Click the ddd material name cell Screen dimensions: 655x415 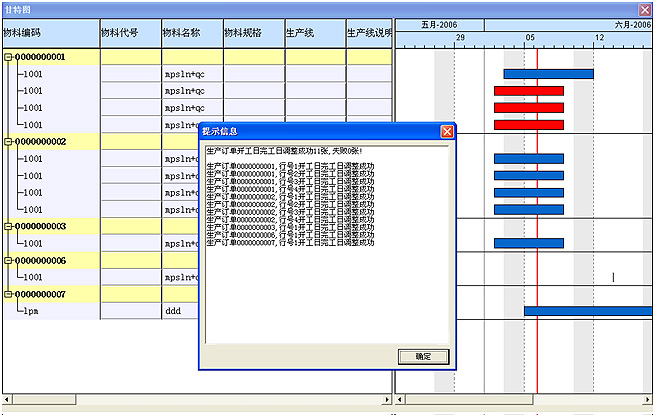click(x=180, y=311)
